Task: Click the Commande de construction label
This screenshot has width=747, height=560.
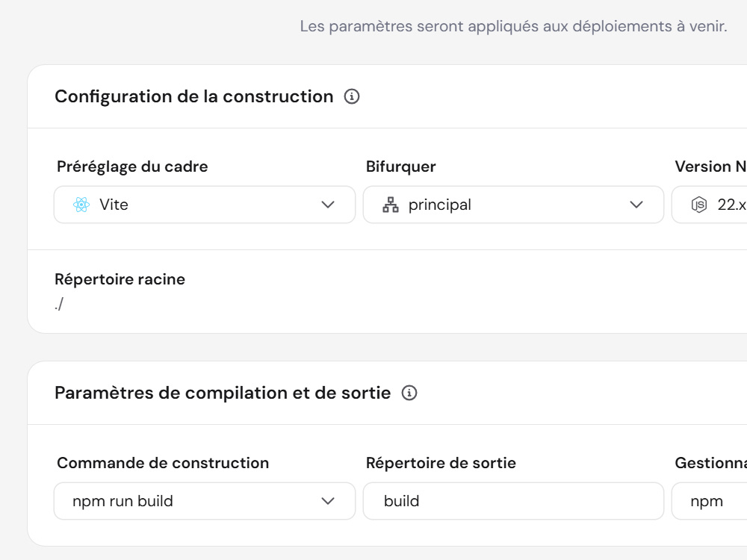Action: point(163,463)
